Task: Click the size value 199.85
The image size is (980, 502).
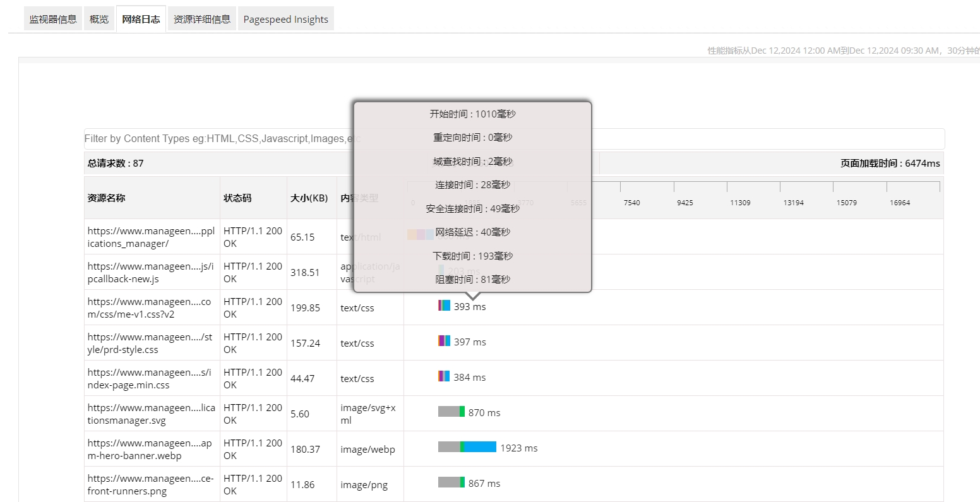Action: [x=305, y=308]
